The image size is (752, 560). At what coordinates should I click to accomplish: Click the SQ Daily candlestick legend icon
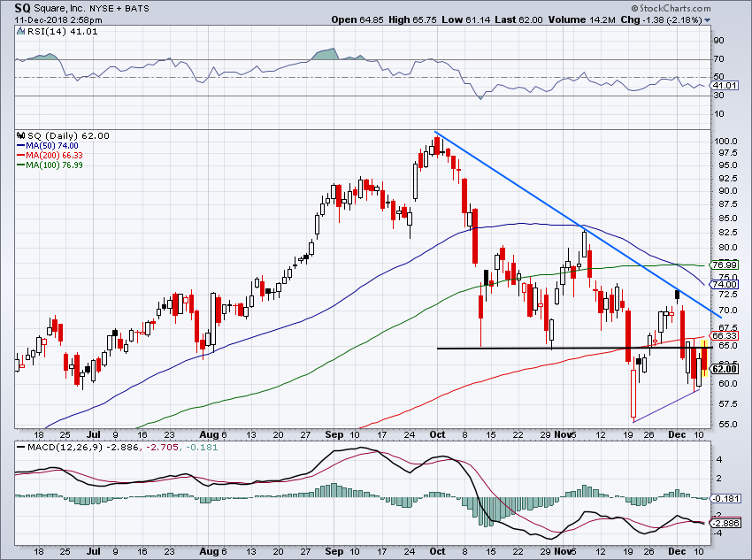(x=20, y=135)
